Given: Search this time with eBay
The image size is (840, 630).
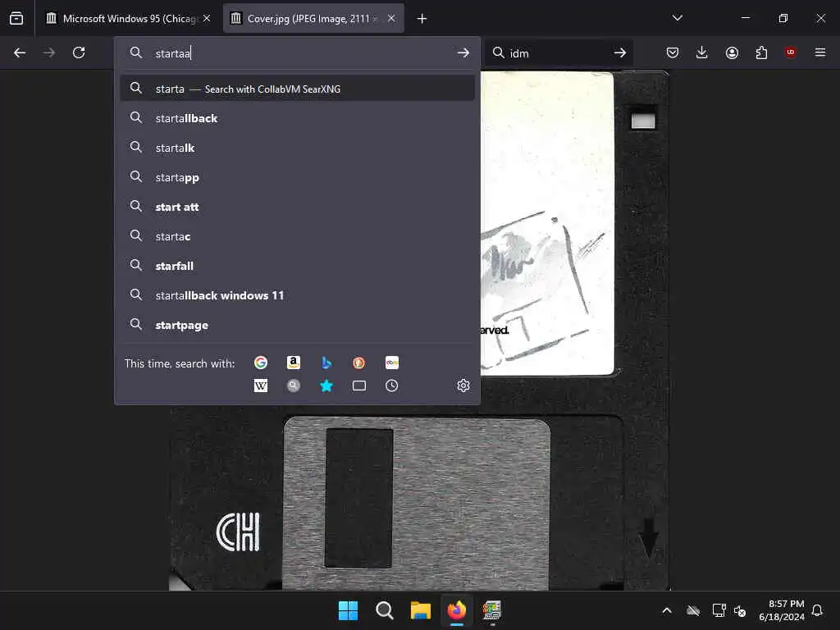Looking at the screenshot, I should (x=391, y=363).
